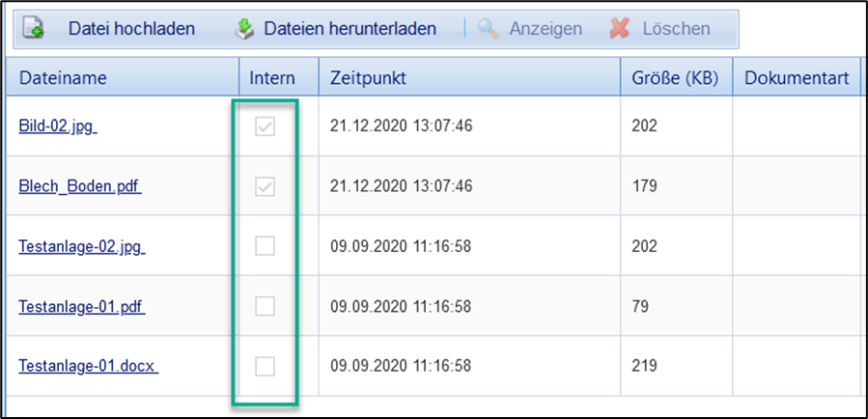Sort by the Größe (KB) column header

675,77
